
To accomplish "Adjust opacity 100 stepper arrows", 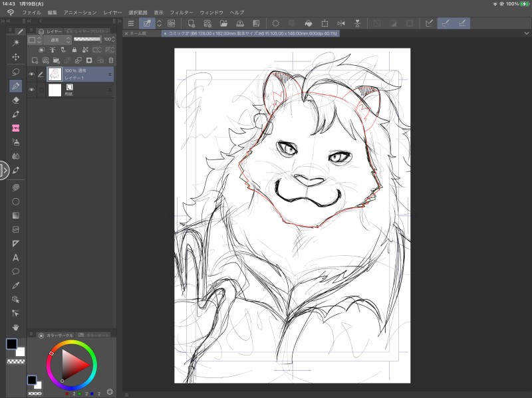I will pyautogui.click(x=113, y=40).
